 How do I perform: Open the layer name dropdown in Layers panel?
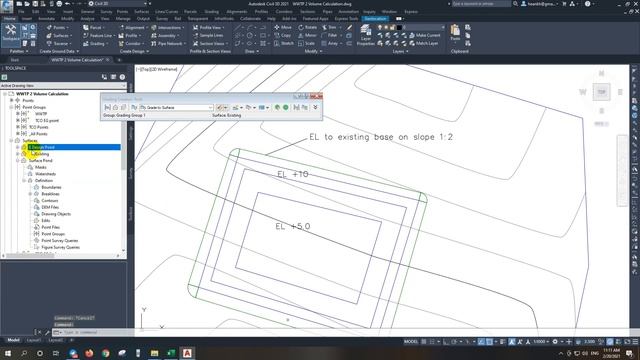point(424,27)
